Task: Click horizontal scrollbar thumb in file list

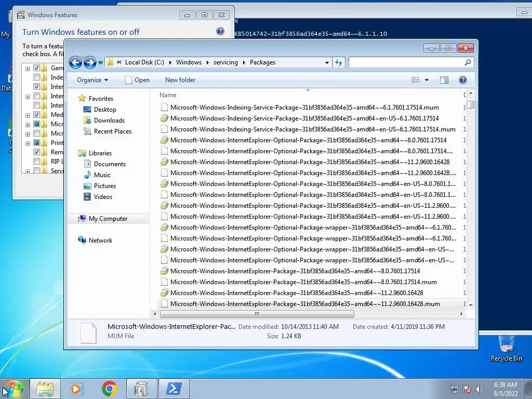Action: 257,314
